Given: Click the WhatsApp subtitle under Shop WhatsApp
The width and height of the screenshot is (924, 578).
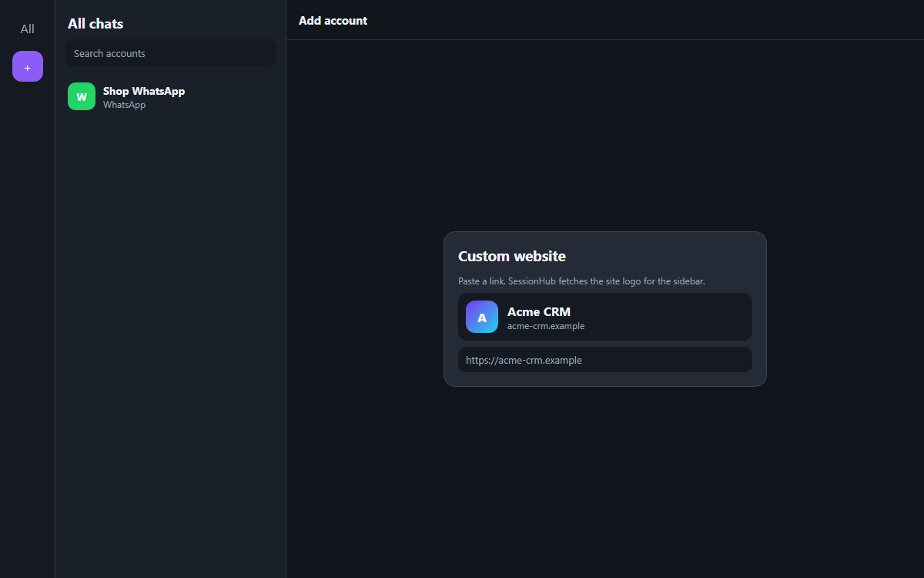Looking at the screenshot, I should coord(124,105).
